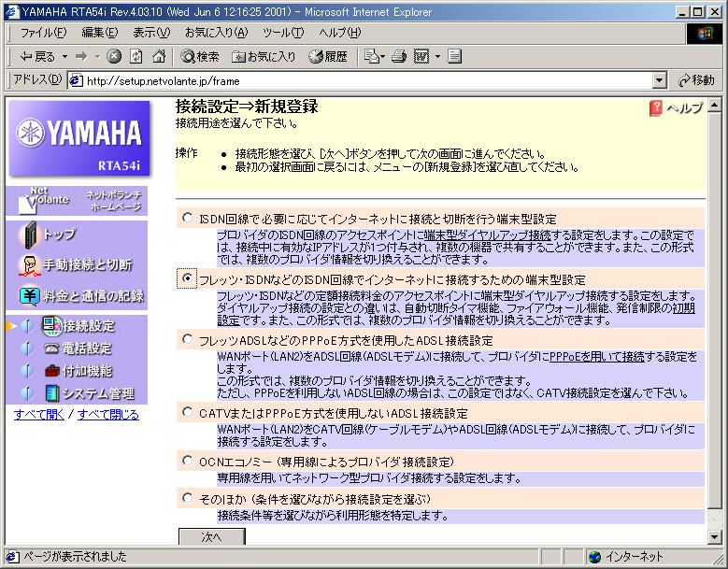
Task: Select フレッツADSL PPPoE connection radio option
Action: (x=190, y=340)
